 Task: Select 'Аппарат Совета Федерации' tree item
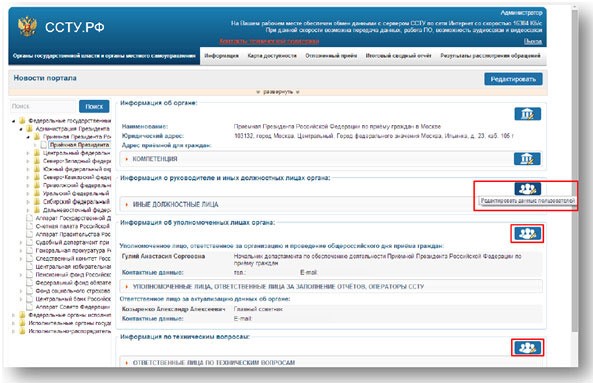tap(73, 307)
